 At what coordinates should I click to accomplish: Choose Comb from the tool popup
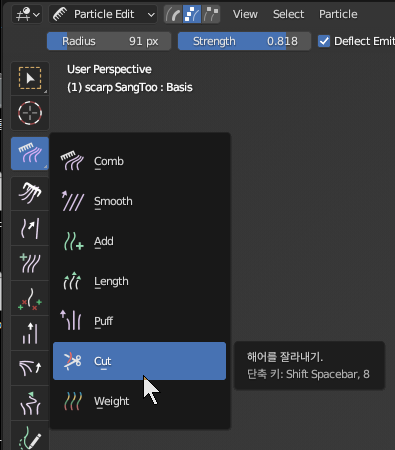coord(139,161)
